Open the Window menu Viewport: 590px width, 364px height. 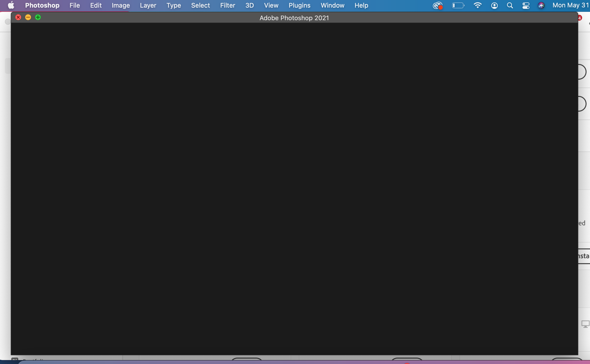pos(332,5)
